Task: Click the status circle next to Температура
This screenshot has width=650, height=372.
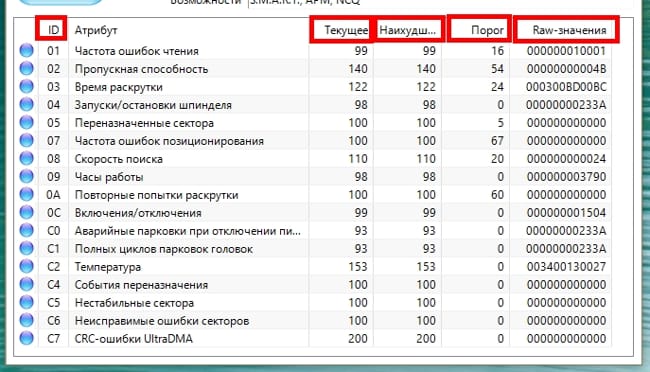Action: pyautogui.click(x=27, y=267)
